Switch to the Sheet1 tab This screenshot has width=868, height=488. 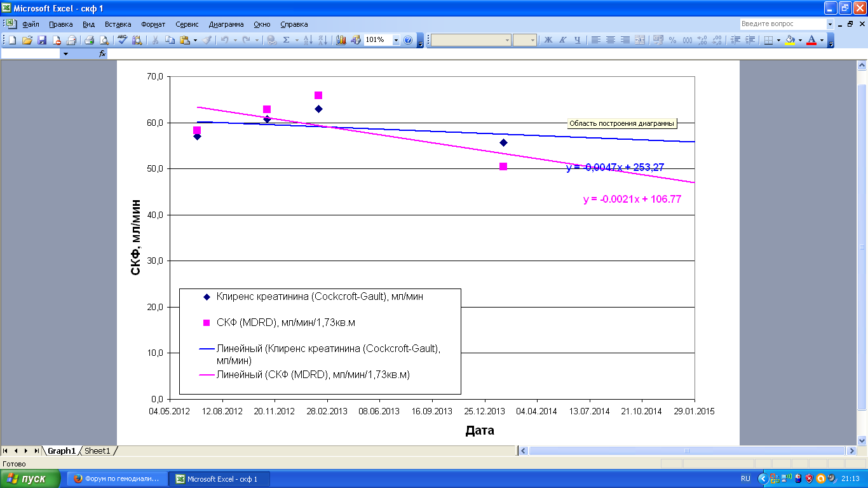click(97, 451)
